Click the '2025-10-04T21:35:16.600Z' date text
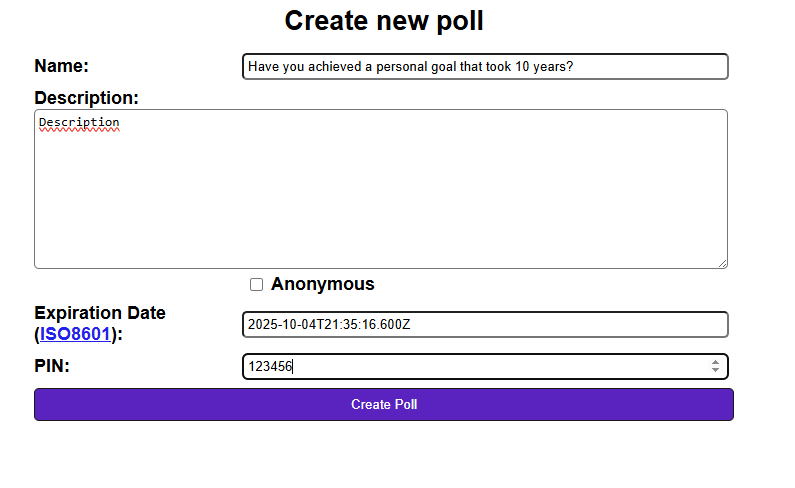 [329, 325]
